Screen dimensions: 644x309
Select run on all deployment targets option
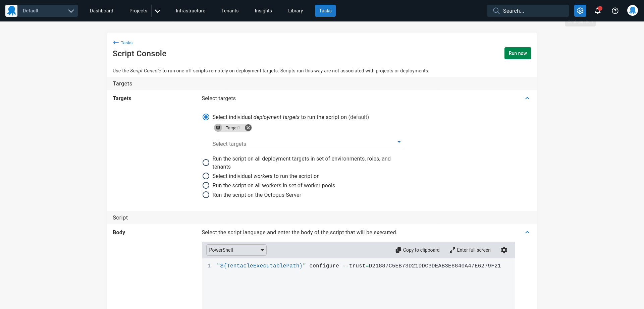click(x=206, y=163)
